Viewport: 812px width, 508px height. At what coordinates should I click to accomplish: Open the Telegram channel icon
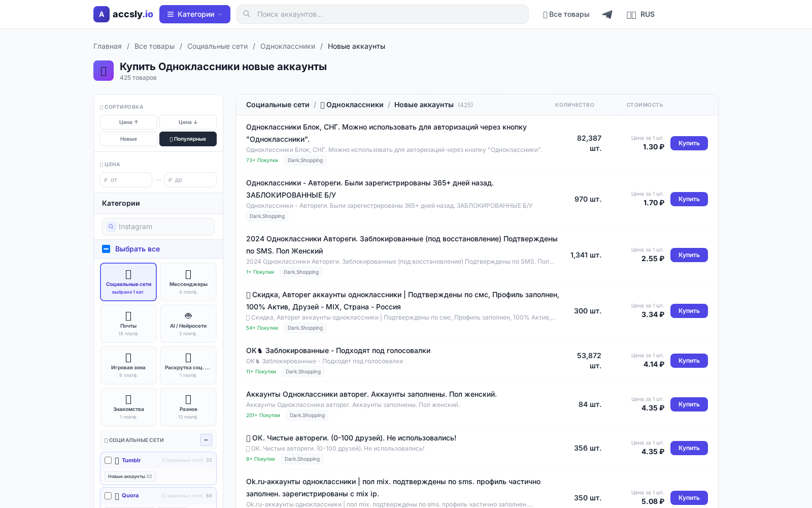[x=607, y=15]
